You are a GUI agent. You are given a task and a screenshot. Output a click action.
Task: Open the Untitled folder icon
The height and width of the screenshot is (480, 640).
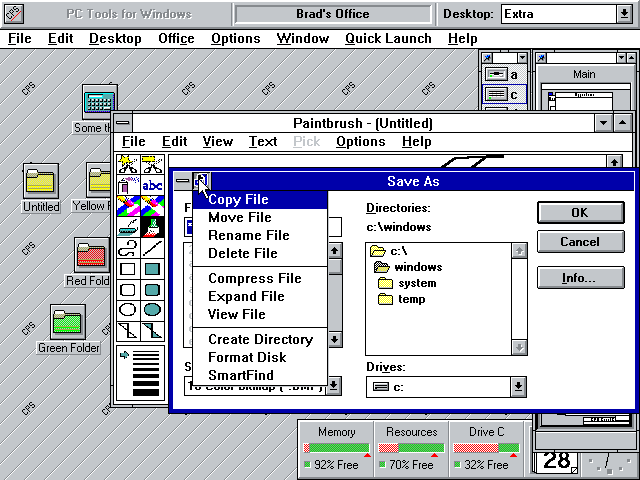(41, 181)
